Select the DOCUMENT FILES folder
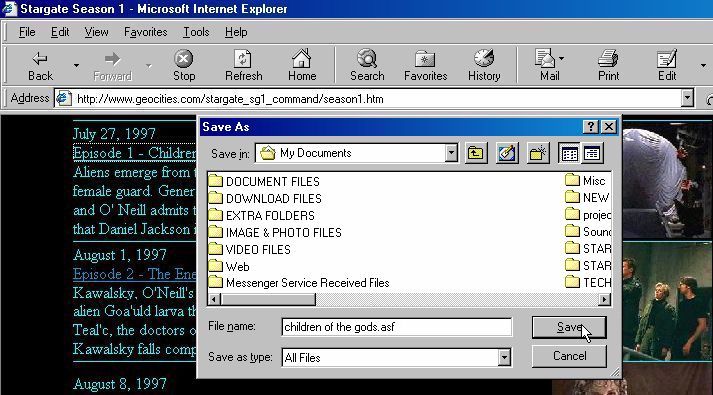Image resolution: width=713 pixels, height=395 pixels. 264,181
